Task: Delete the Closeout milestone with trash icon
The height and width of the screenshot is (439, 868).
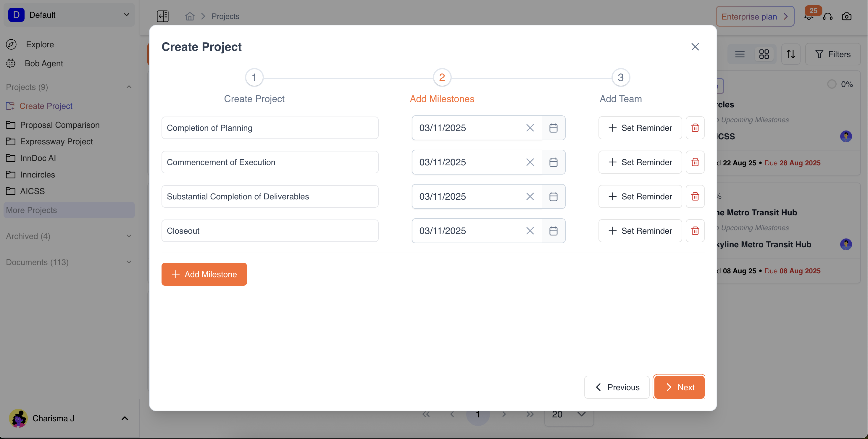Action: pos(695,231)
